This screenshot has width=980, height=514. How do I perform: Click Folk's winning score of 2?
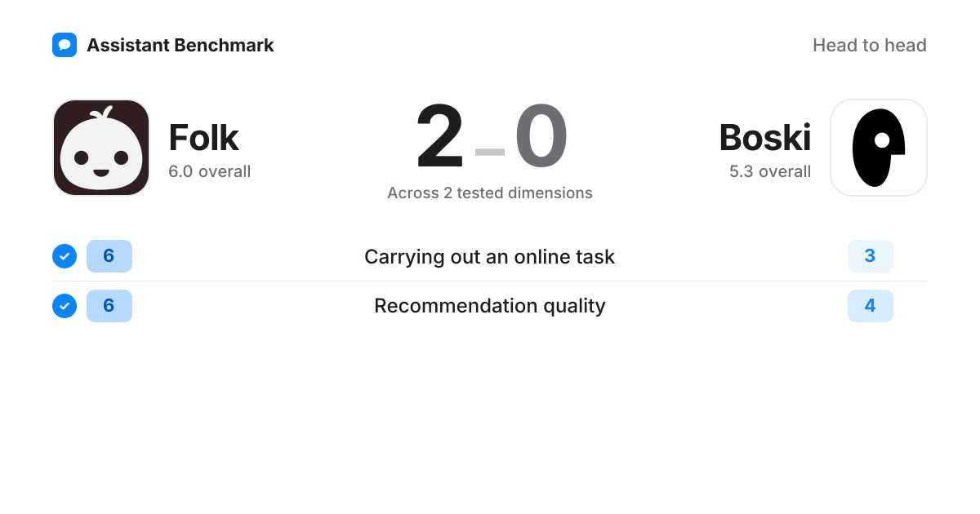point(440,136)
